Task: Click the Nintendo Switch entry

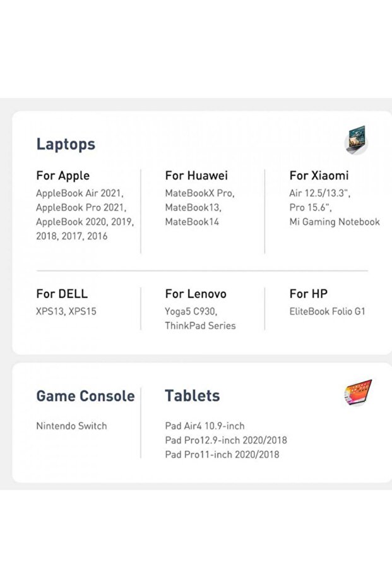Action: point(71,426)
